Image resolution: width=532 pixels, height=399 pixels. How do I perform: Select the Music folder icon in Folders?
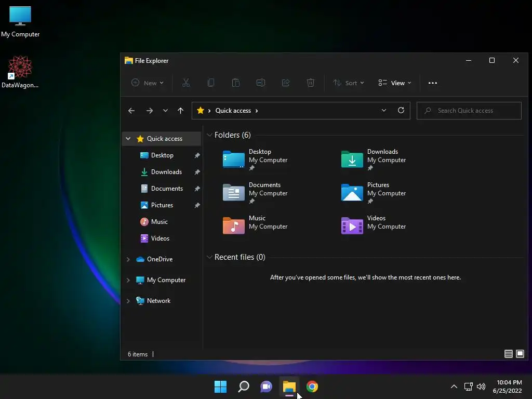click(233, 225)
